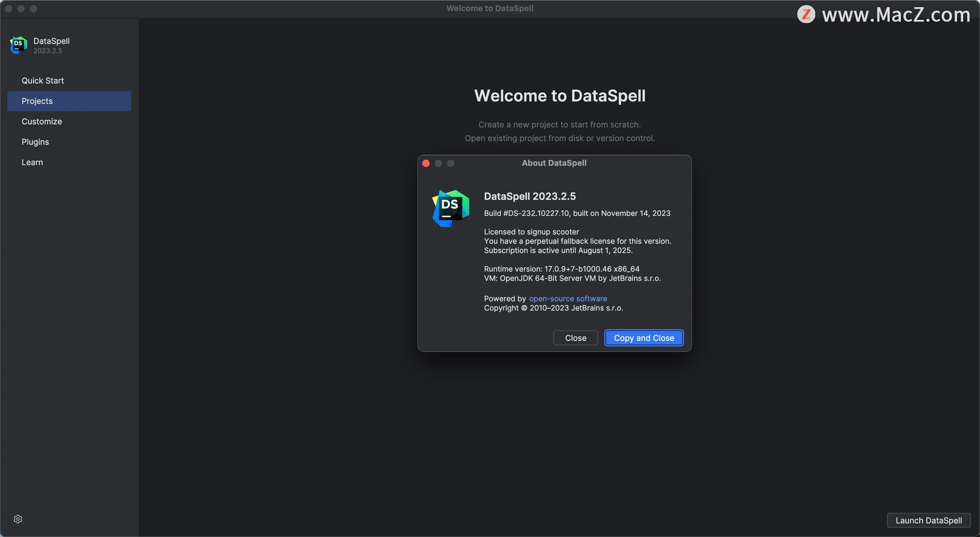Click the DS logo in About dialog
Viewport: 980px width, 537px height.
tap(451, 208)
